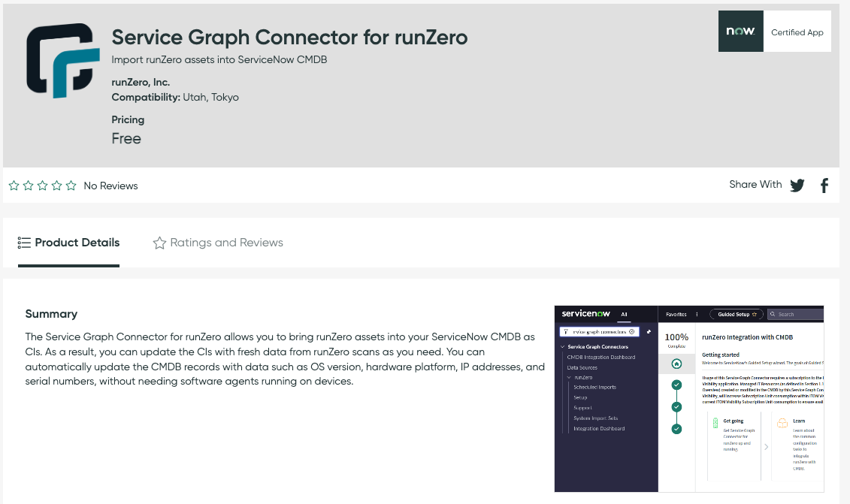Viewport: 850px width, 504px height.
Task: Open Guided Setup in the ServiceNow banner
Action: 734,314
